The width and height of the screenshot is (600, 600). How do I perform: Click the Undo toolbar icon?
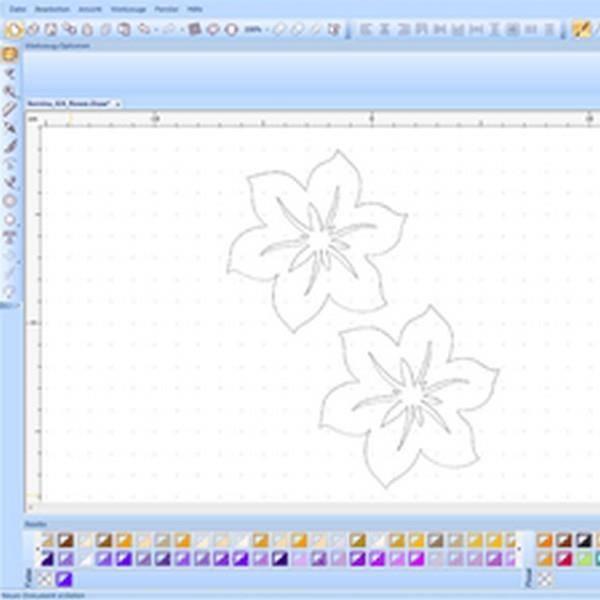[x=145, y=29]
